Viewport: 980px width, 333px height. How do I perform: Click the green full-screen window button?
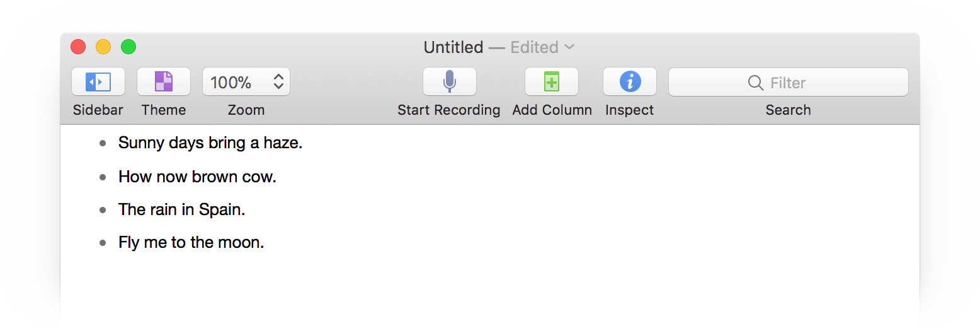[x=128, y=47]
